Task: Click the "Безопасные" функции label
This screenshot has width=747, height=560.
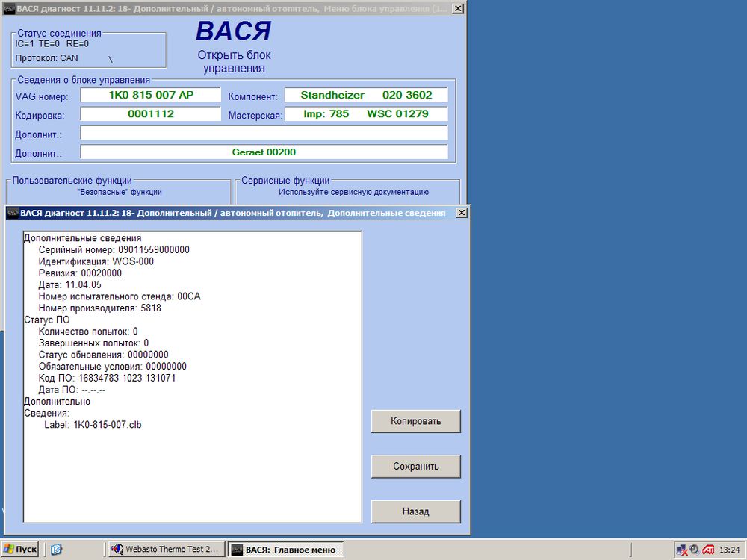Action: pos(120,192)
